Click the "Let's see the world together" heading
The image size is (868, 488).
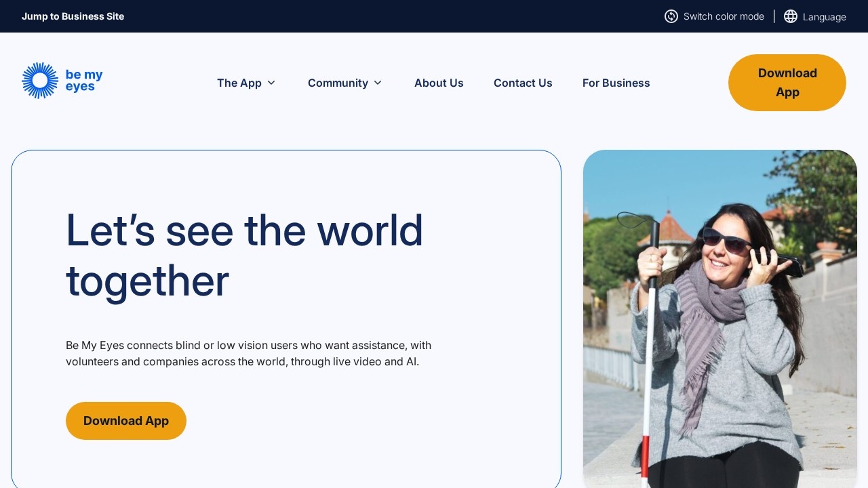click(244, 255)
